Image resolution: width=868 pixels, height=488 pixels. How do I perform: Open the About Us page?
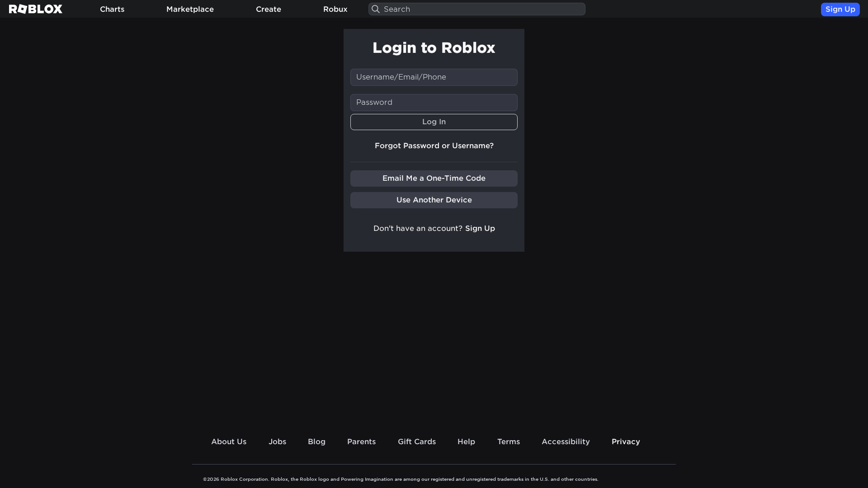(x=229, y=441)
